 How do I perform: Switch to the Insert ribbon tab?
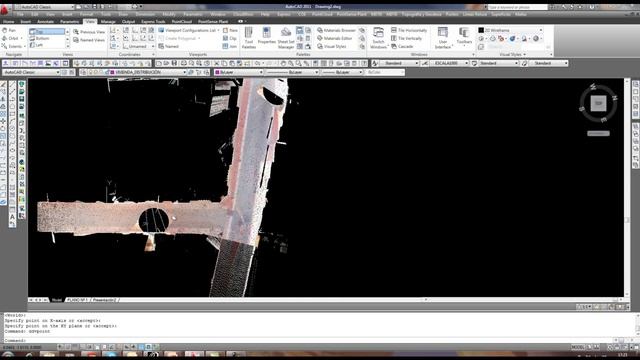[x=26, y=22]
